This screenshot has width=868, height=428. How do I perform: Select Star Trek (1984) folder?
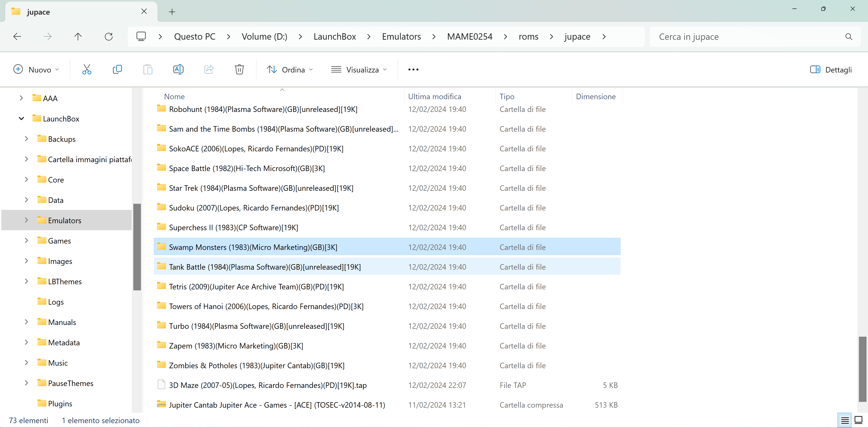coord(387,188)
